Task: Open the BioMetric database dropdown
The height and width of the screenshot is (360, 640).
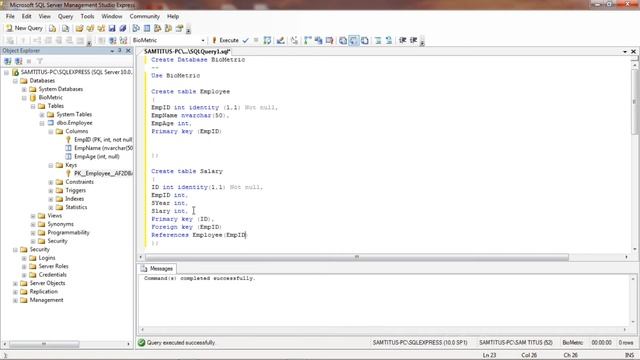Action: pyautogui.click(x=203, y=40)
